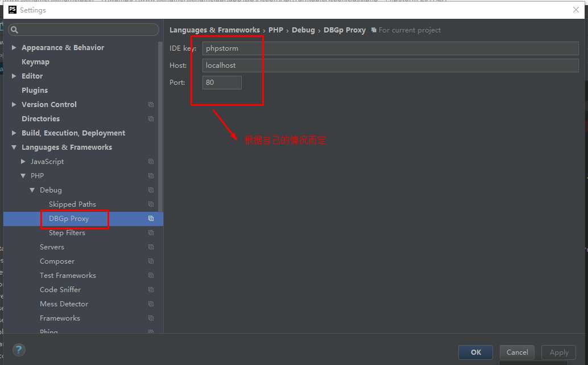Close the Settings dialog with X
Screen dimensions: 588x365
tap(576, 10)
